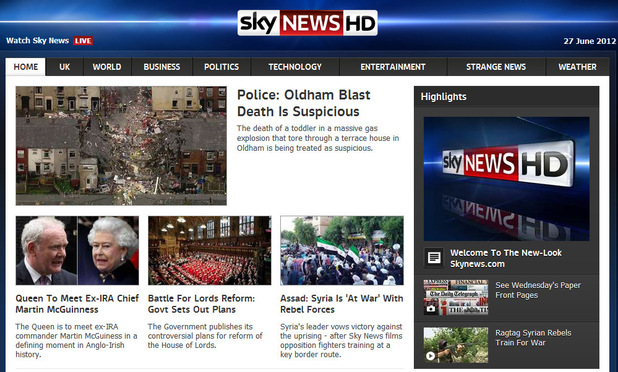618x372 pixels.
Task: Open Ragtag Syrian Rebels Train For War link
Action: (533, 338)
